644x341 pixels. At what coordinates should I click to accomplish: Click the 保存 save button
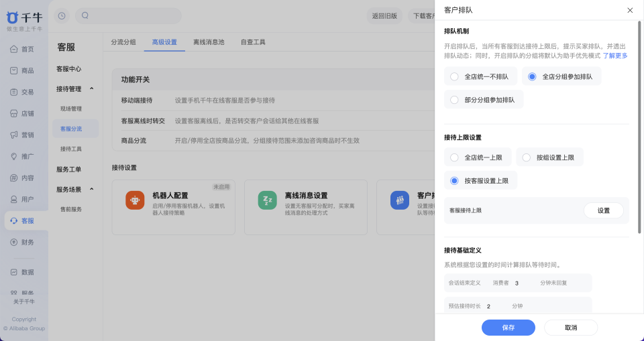pos(508,328)
